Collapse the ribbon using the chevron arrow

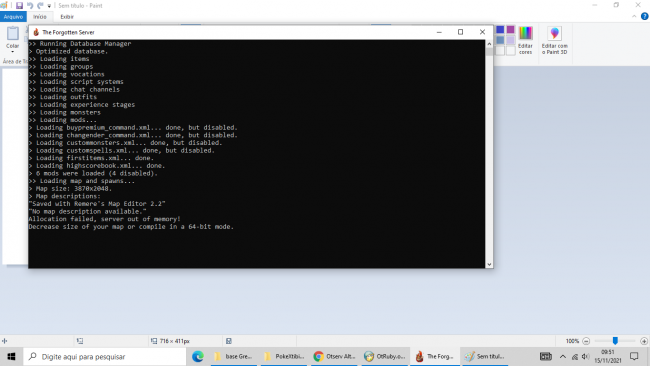tap(634, 17)
